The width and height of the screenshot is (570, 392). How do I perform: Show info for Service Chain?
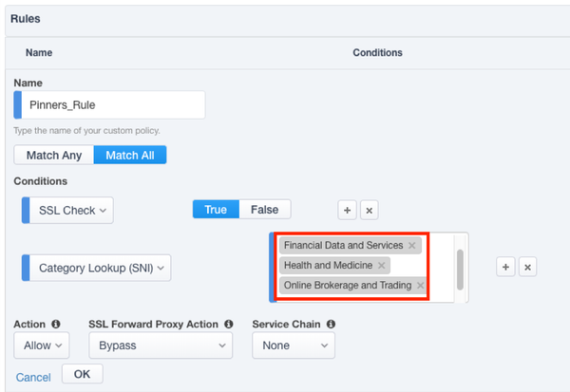pyautogui.click(x=329, y=325)
